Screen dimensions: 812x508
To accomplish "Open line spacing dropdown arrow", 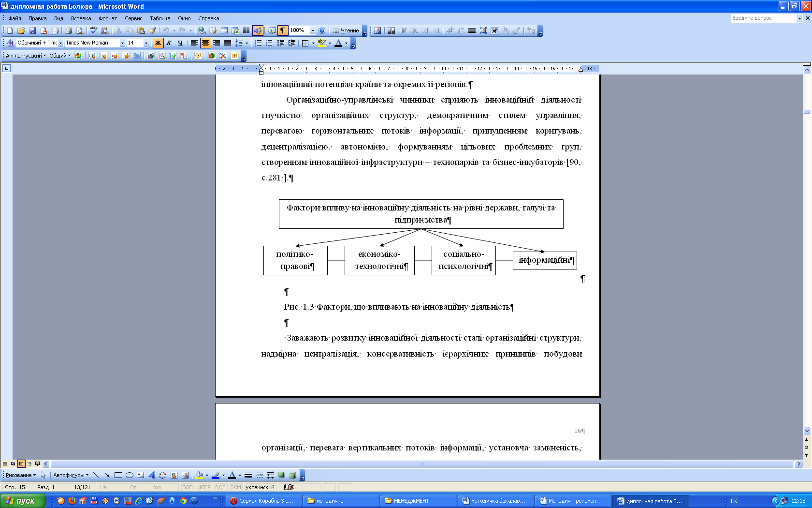I will click(246, 43).
